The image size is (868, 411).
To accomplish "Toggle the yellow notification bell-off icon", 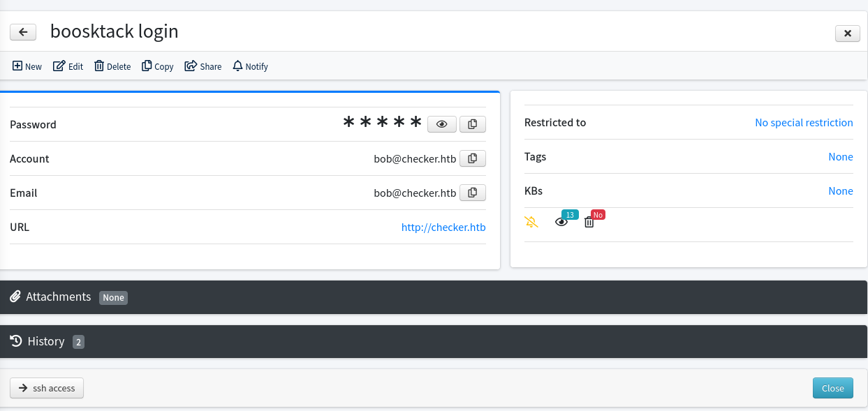I will (x=531, y=222).
